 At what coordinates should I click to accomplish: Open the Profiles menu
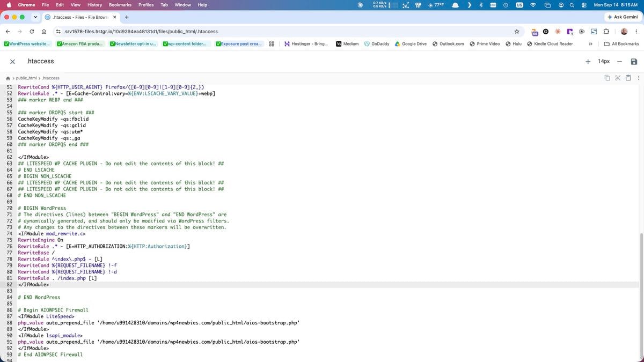146,5
